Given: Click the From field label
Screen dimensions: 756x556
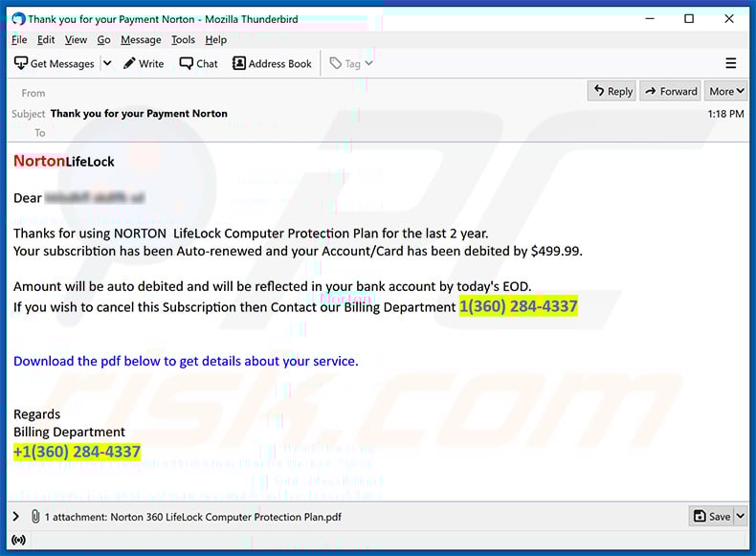Looking at the screenshot, I should pos(33,93).
